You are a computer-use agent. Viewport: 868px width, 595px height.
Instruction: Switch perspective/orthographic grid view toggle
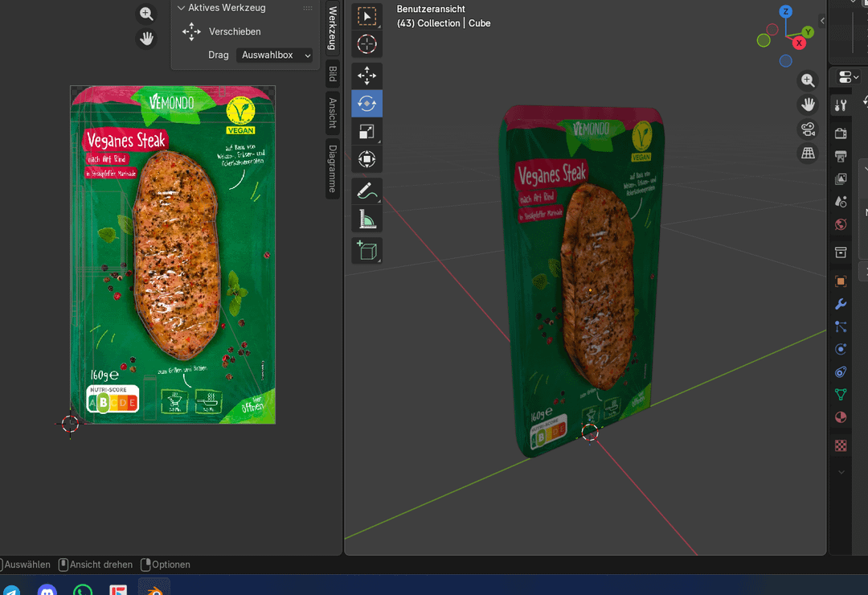(808, 153)
